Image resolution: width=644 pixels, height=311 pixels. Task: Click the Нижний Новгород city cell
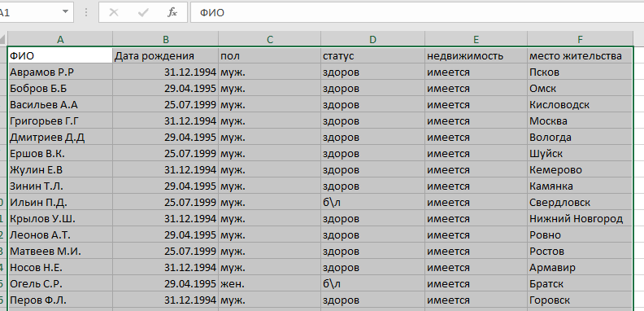click(x=580, y=218)
